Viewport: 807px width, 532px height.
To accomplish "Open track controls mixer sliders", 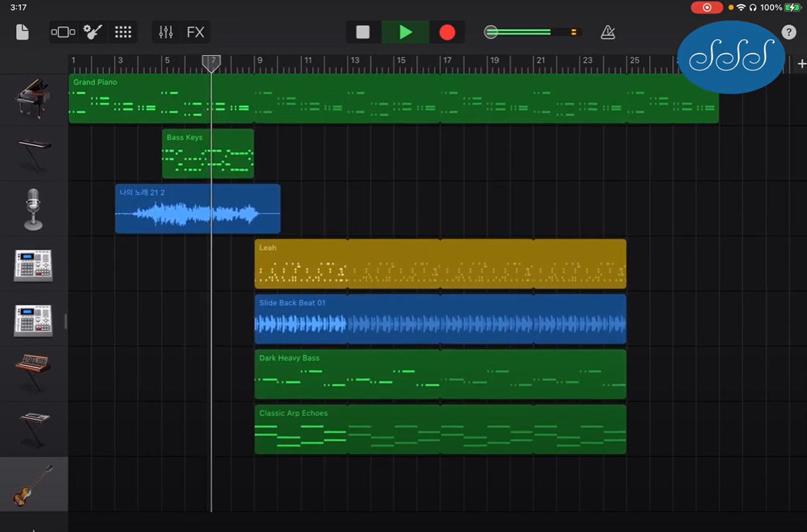I will coord(166,32).
